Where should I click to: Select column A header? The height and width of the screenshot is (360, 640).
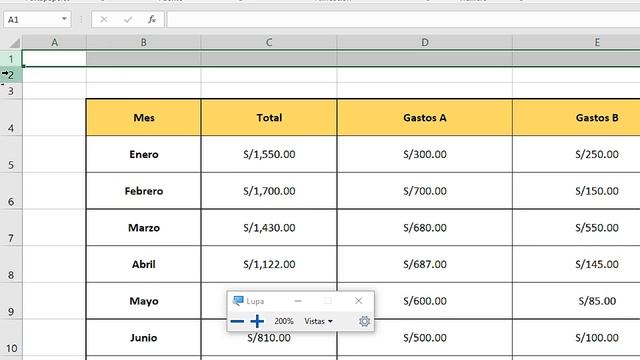(54, 42)
